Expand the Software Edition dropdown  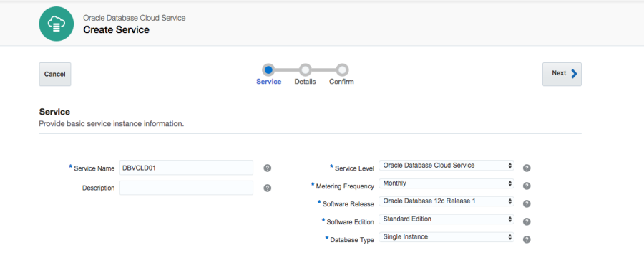click(x=447, y=219)
